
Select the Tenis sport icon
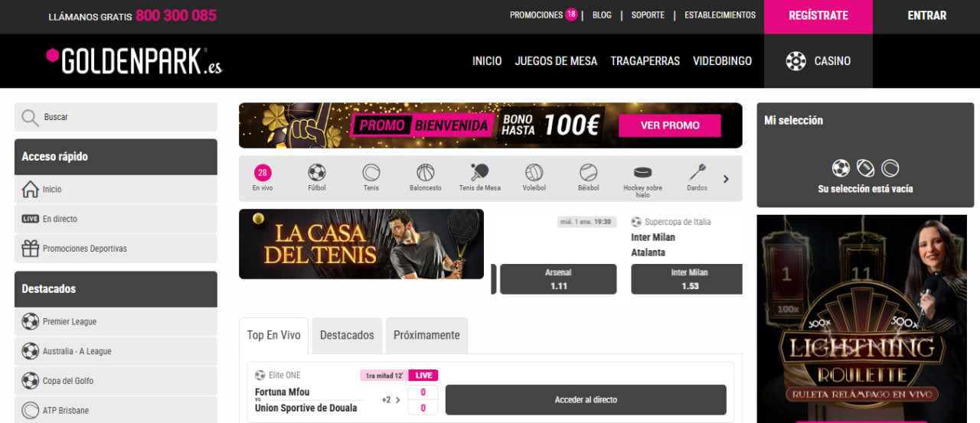click(371, 172)
